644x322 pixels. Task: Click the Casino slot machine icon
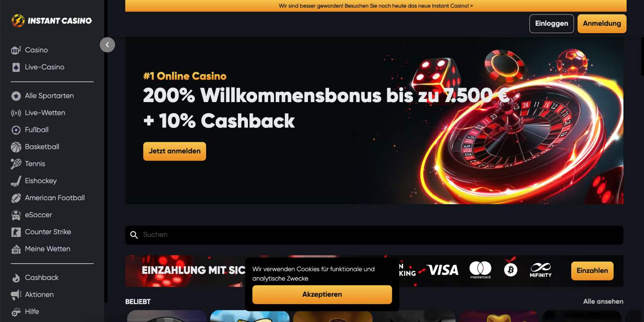16,50
